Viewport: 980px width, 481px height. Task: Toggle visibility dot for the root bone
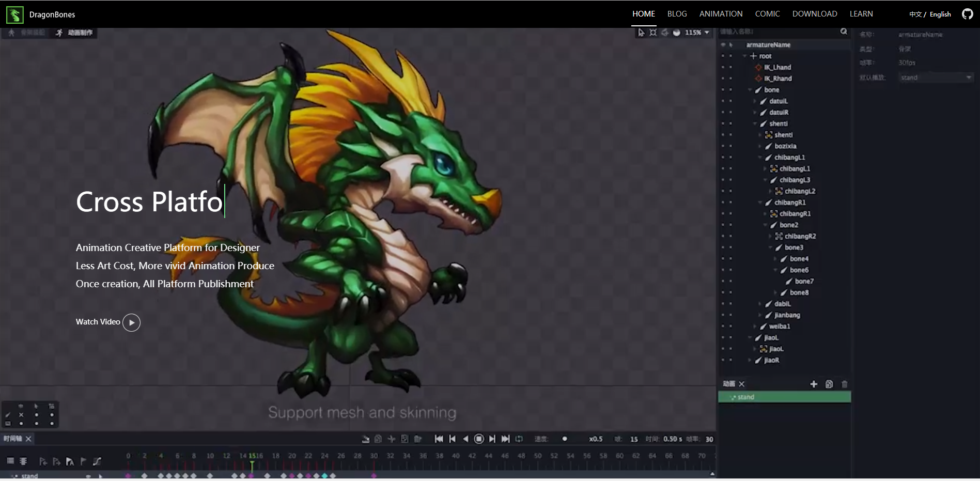coord(723,56)
